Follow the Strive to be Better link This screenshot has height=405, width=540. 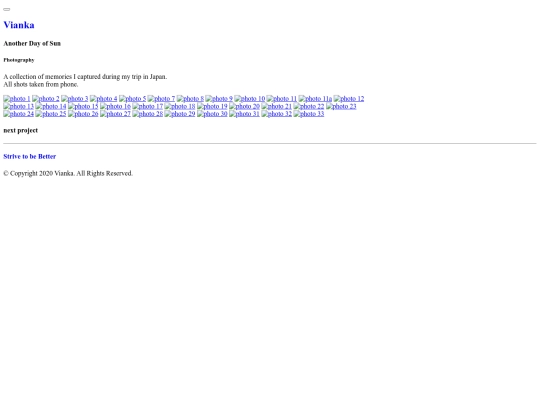pyautogui.click(x=30, y=156)
